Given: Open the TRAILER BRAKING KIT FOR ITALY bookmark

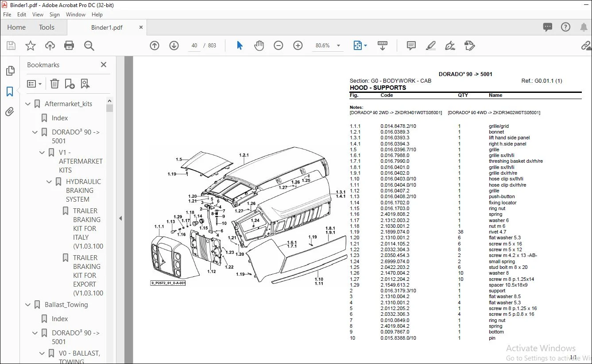Looking at the screenshot, I should [88, 229].
